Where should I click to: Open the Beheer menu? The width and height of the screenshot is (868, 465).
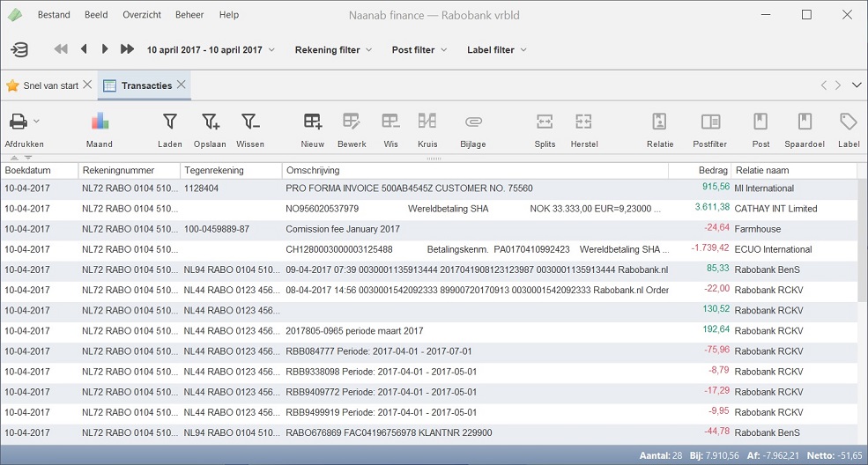189,15
